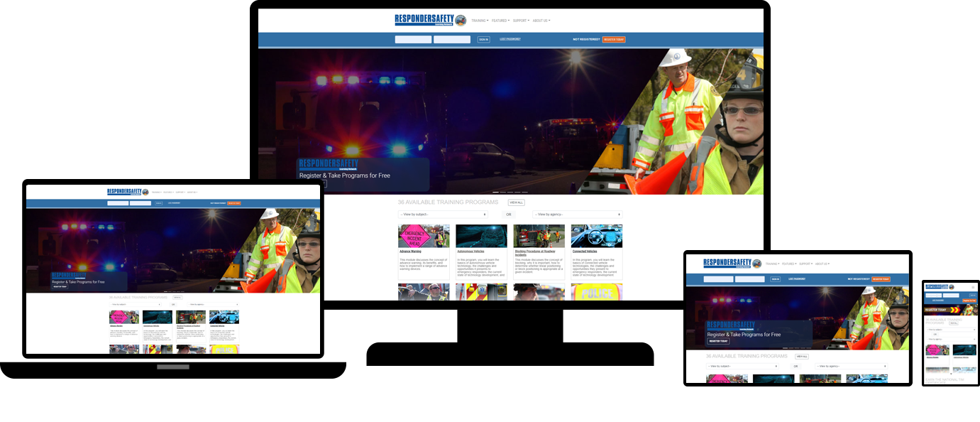Viewport: 980px width, 422px height.
Task: Click the LOST PASSWORD link
Action: coord(510,39)
